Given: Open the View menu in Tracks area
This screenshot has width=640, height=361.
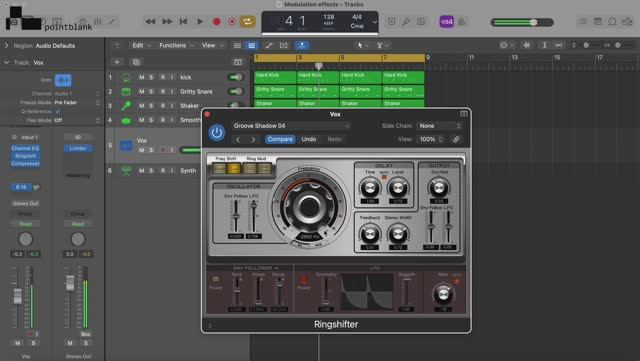Looking at the screenshot, I should click(211, 45).
